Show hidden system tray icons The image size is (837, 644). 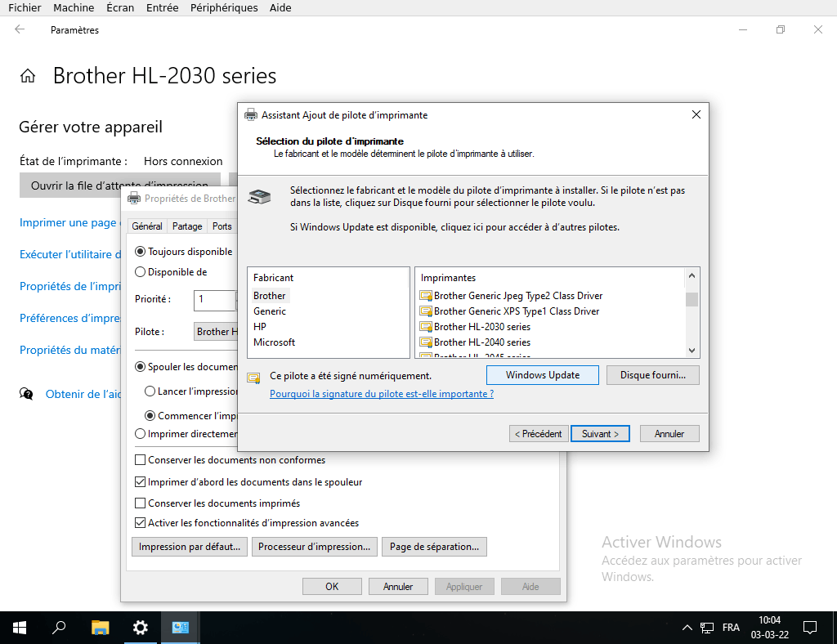[x=687, y=628]
